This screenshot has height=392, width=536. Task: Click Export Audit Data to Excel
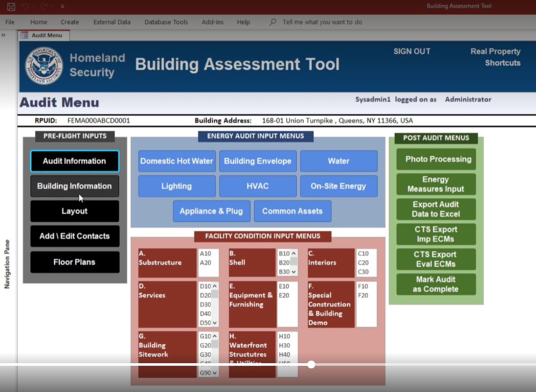(x=436, y=209)
